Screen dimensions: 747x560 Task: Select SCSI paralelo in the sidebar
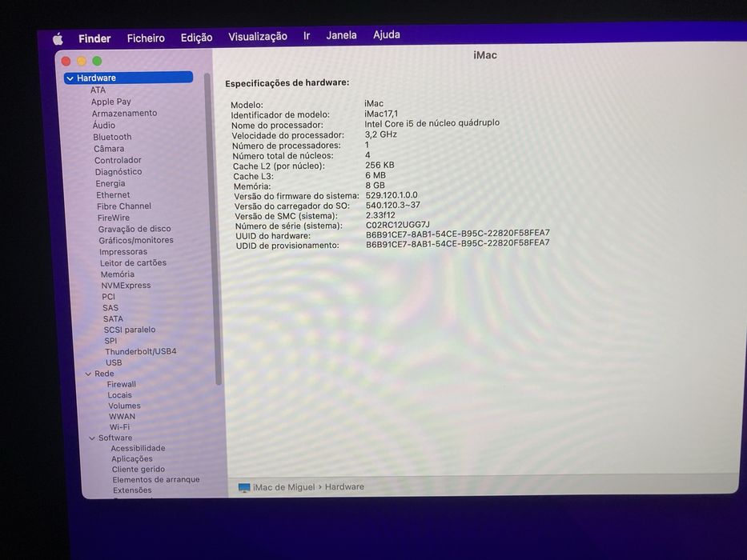tap(130, 330)
